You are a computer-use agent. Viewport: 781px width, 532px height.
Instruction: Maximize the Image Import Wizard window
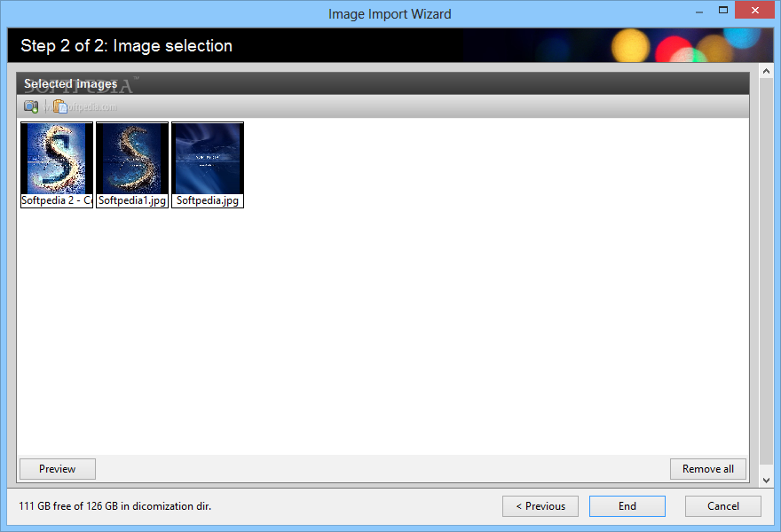(723, 10)
